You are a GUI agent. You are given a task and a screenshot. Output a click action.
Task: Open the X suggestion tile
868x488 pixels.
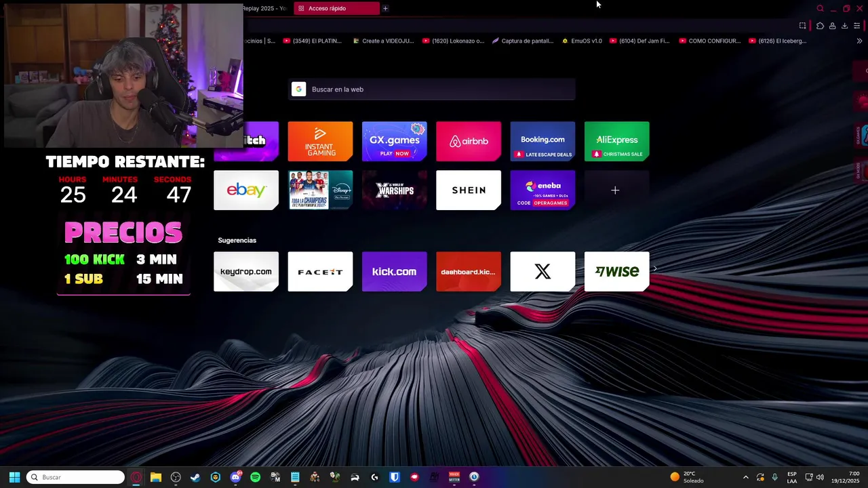(x=542, y=272)
